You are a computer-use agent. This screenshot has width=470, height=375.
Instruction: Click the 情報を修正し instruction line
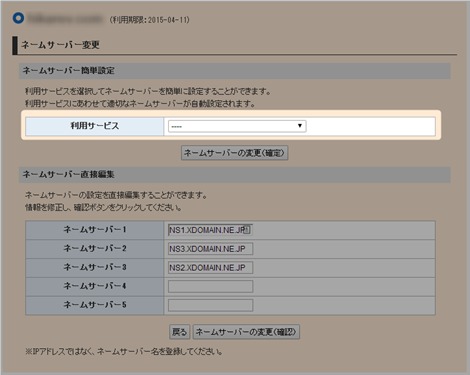(x=103, y=208)
